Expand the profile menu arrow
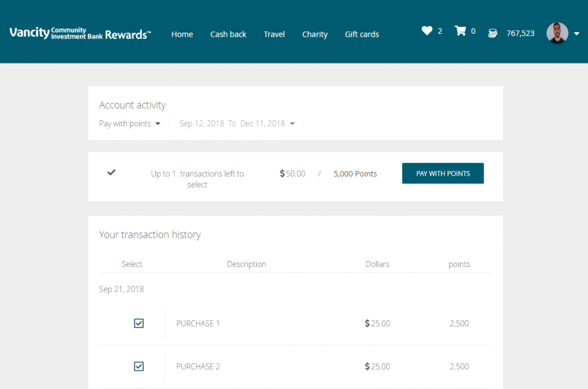 tap(577, 34)
